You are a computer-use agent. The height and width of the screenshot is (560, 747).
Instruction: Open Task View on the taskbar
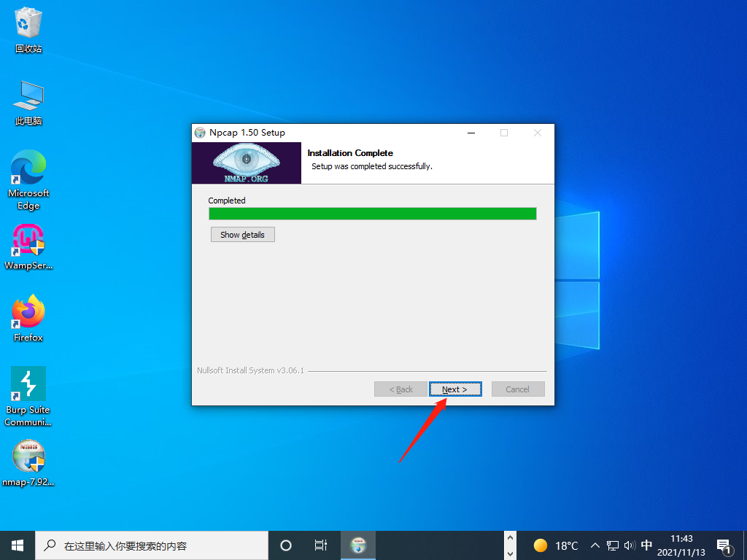click(x=321, y=545)
